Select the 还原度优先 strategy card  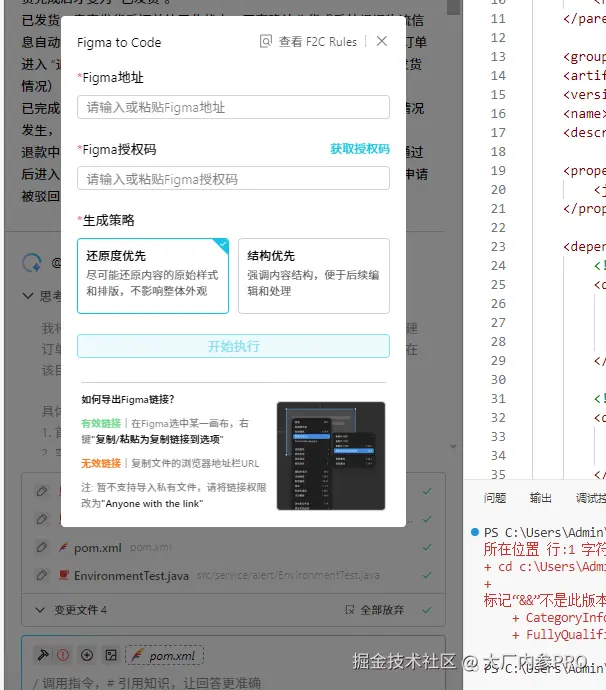tap(153, 276)
